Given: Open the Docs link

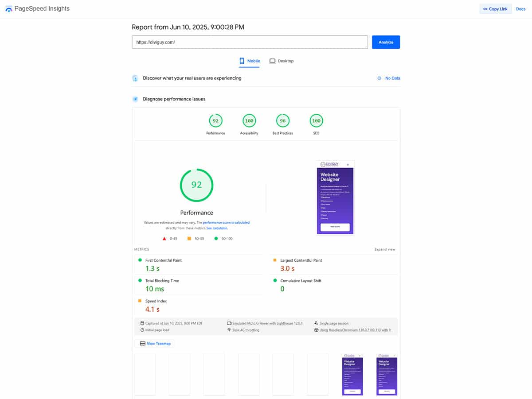Looking at the screenshot, I should click(520, 9).
